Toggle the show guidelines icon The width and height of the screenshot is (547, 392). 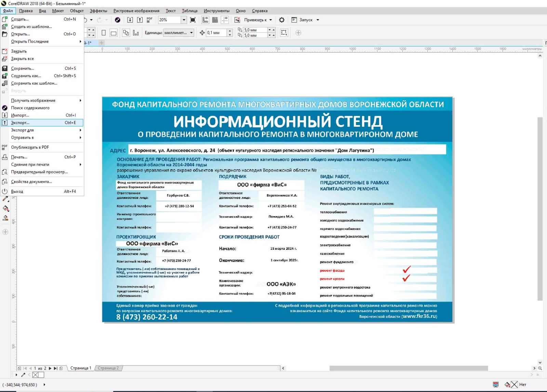[x=225, y=20]
